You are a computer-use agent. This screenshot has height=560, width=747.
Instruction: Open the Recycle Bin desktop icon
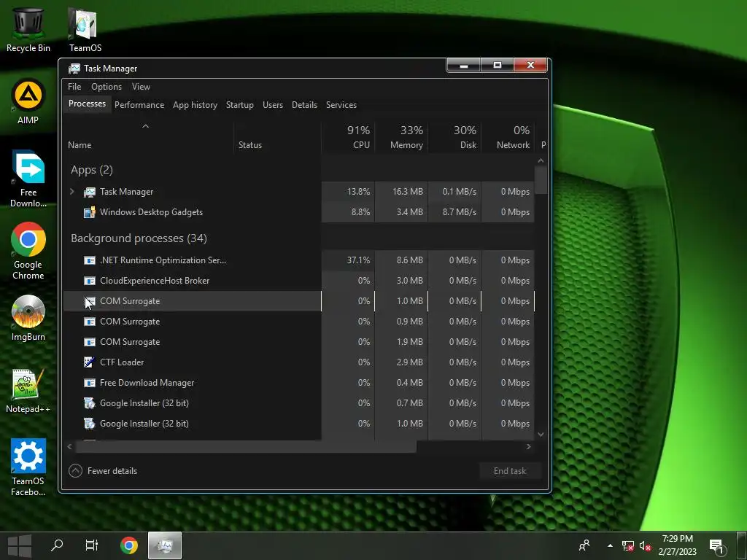click(x=28, y=29)
